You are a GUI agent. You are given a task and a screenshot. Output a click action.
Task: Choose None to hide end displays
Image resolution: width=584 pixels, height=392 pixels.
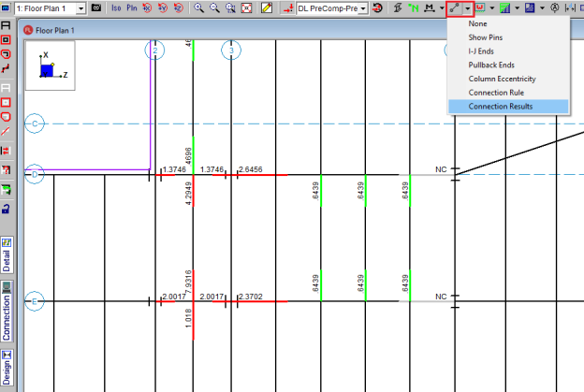coord(478,23)
